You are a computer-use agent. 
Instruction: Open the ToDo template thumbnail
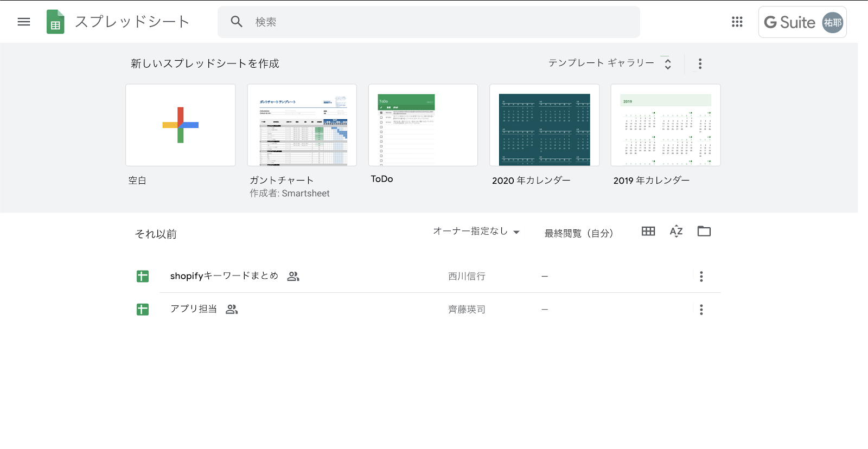(x=423, y=125)
